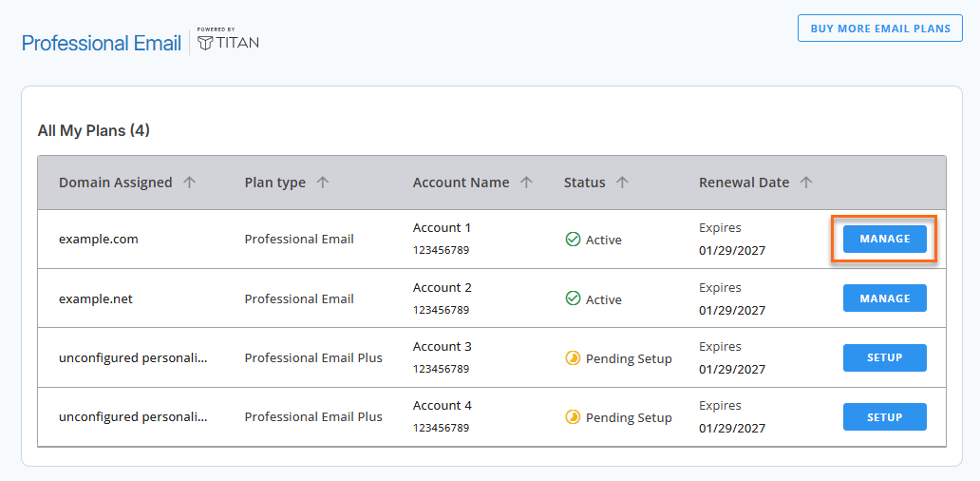Screen dimensions: 980x481
Task: Start Setup for Account 4
Action: pyautogui.click(x=884, y=417)
